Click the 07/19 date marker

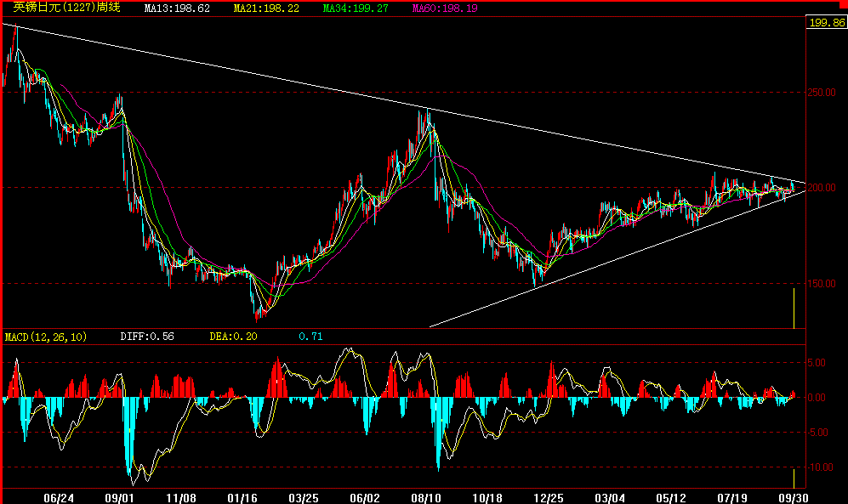[732, 497]
